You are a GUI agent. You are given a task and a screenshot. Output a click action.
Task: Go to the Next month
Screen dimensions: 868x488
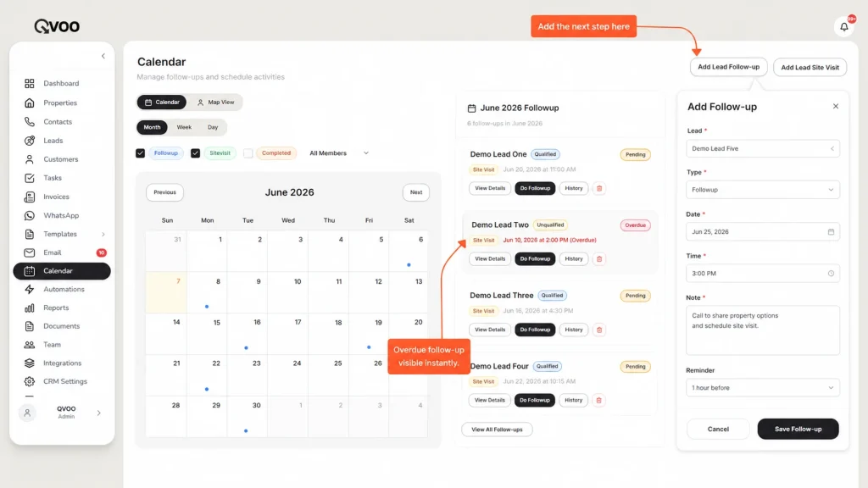click(x=415, y=192)
